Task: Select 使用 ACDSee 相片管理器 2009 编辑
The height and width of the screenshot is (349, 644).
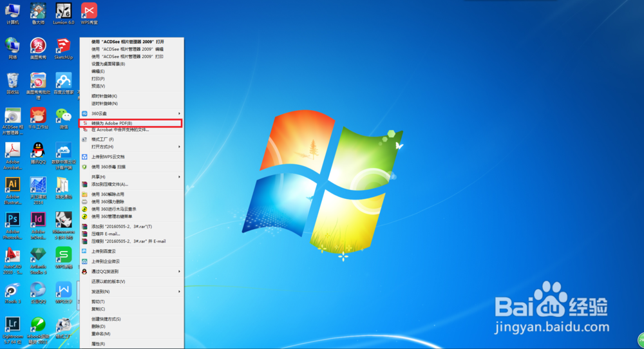Action: [131, 49]
